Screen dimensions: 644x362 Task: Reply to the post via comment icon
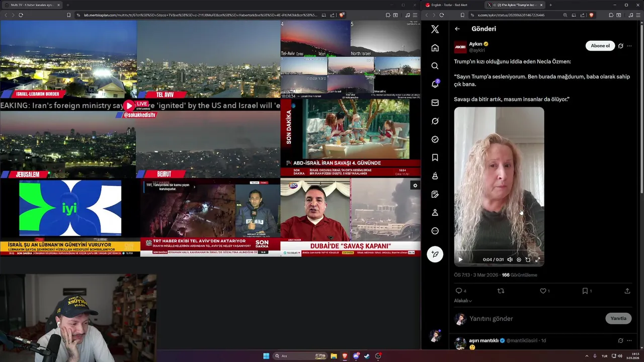click(458, 291)
